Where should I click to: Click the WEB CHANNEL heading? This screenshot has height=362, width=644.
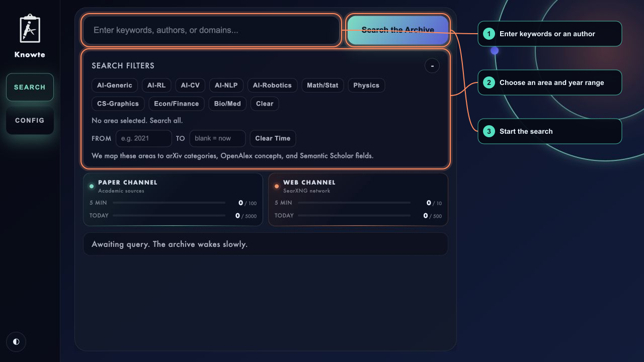(x=309, y=183)
